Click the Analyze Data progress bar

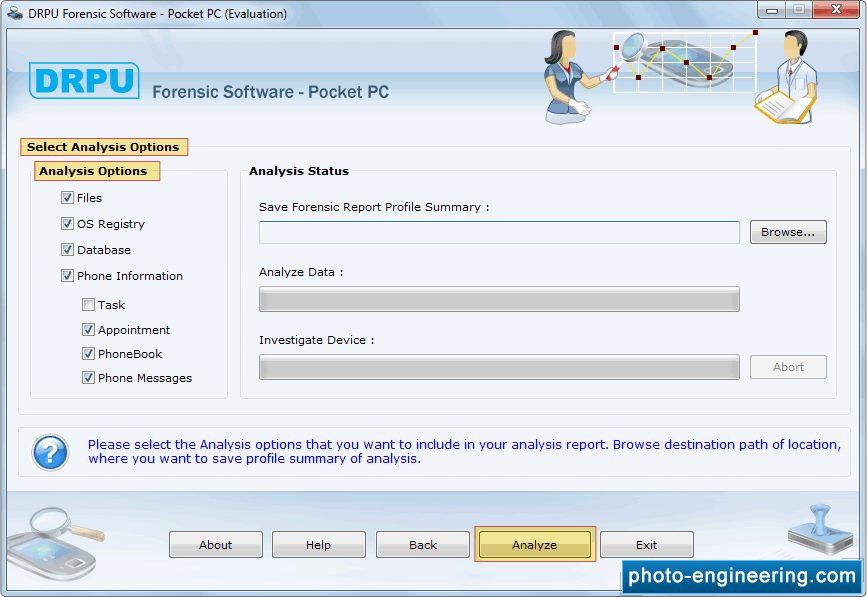[x=499, y=299]
